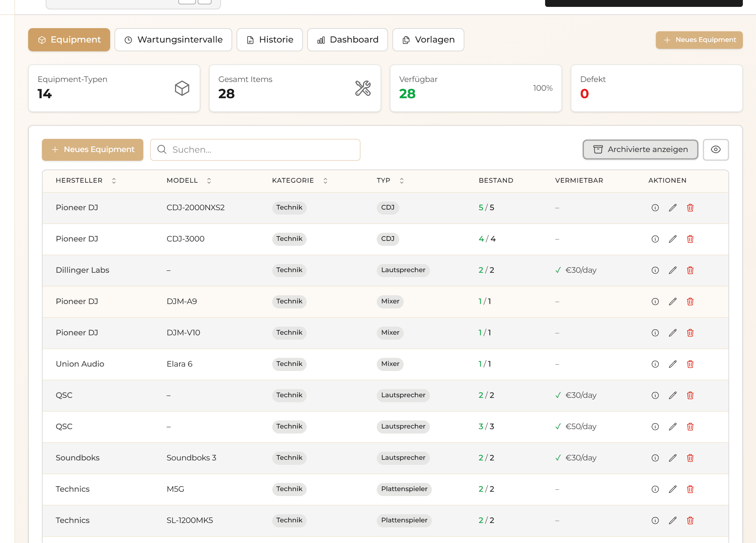Edit the CDJ-3000 entry with pencil icon

[x=673, y=239]
